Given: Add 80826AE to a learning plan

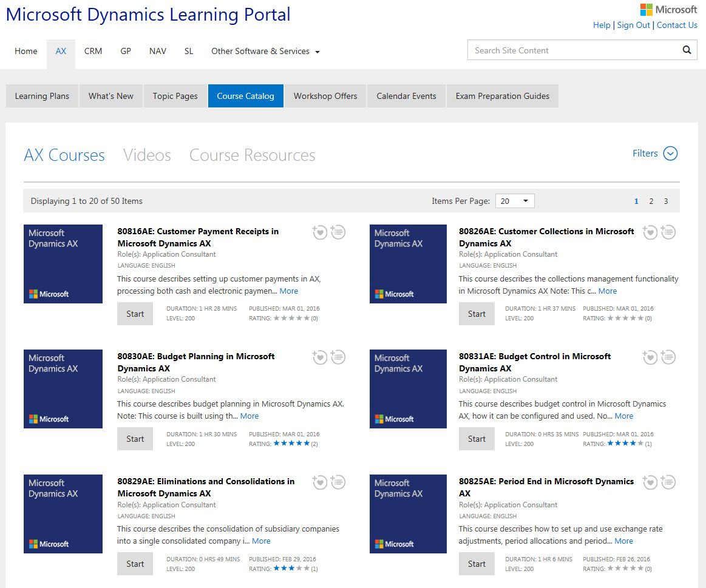Looking at the screenshot, I should click(x=668, y=232).
